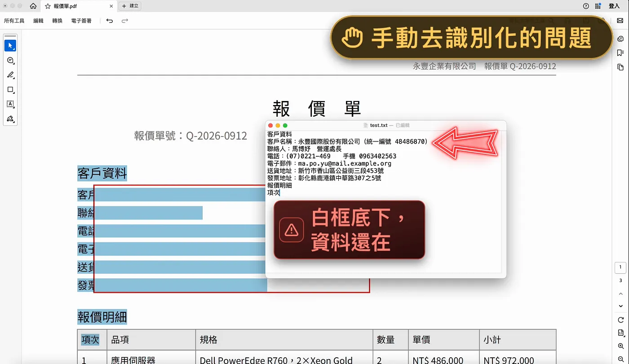Undo the last action
629x364 pixels.
[110, 21]
